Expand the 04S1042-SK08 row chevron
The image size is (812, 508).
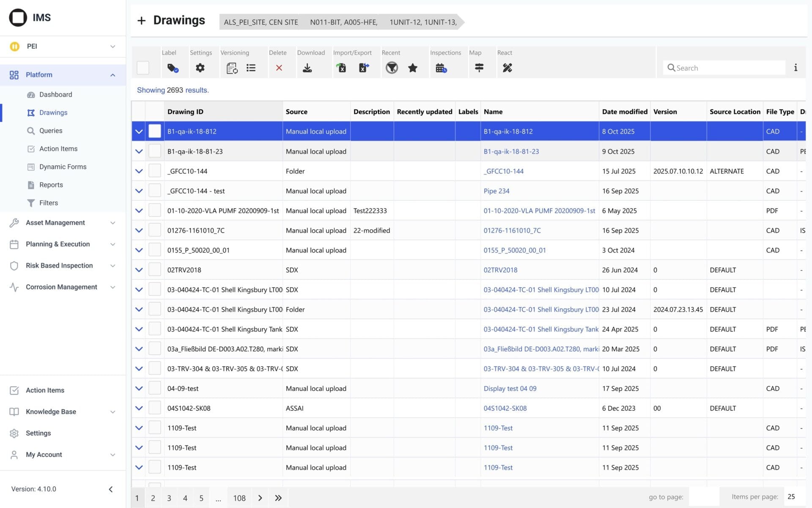point(139,408)
